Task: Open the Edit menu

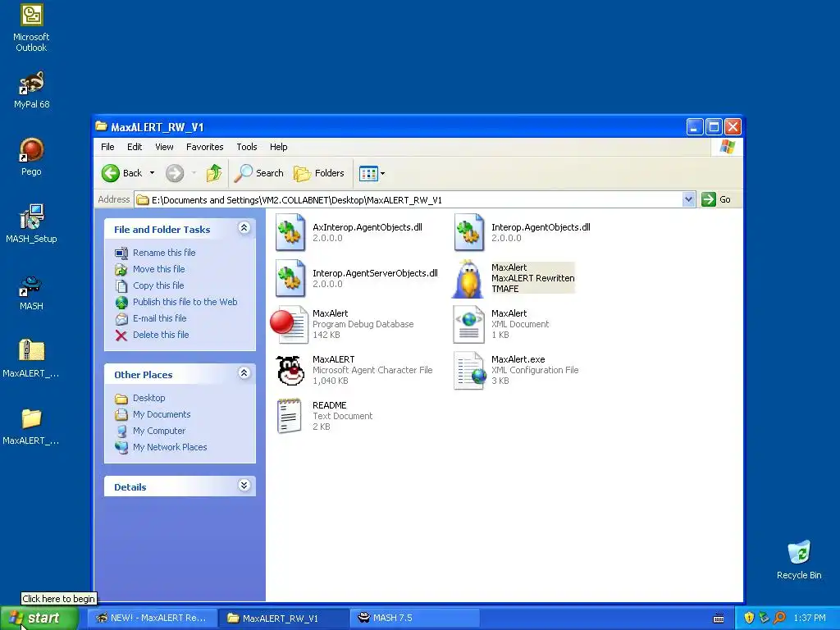Action: coord(135,147)
